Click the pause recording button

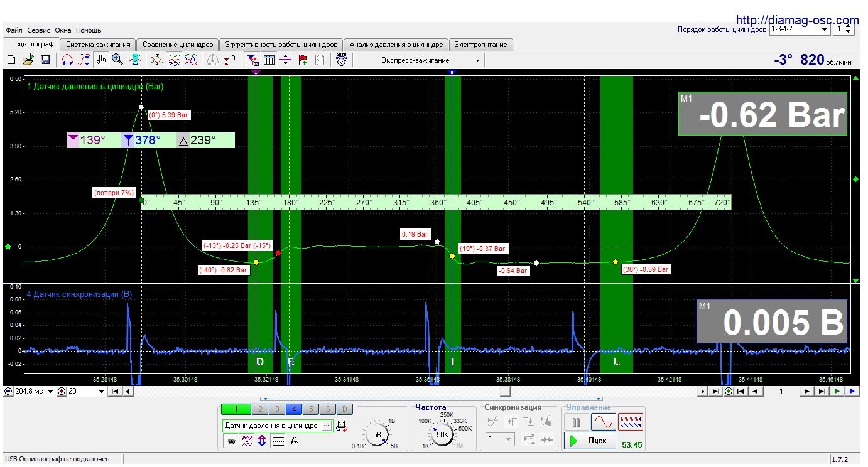click(x=576, y=422)
